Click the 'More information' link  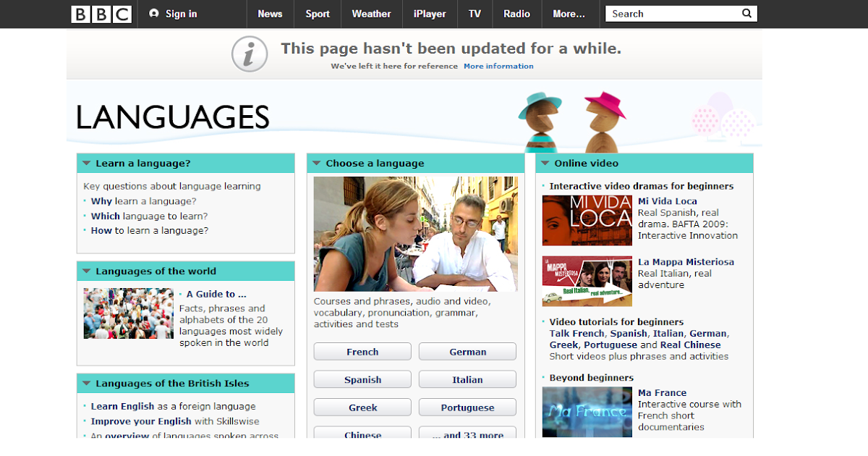click(498, 66)
